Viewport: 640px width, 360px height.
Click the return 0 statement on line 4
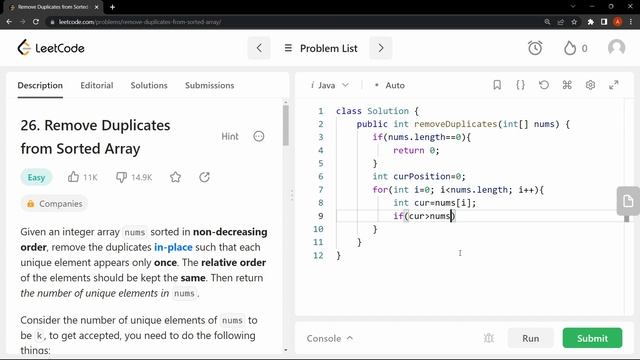416,151
